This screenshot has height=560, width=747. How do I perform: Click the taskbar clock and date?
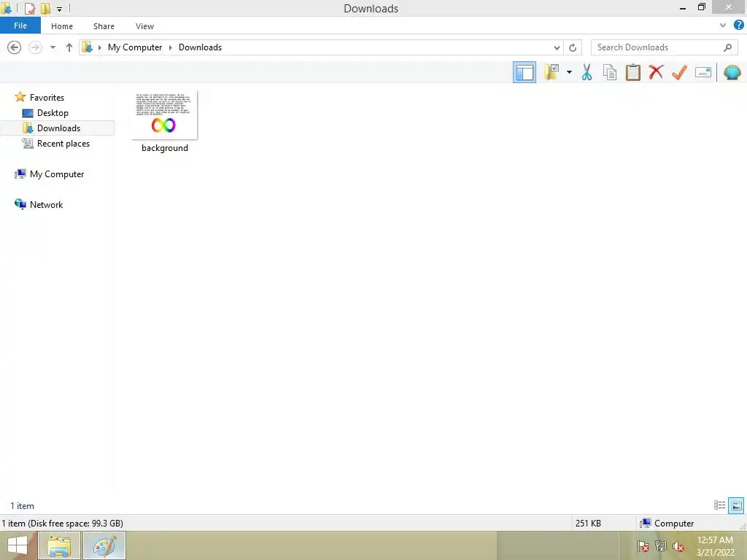(x=715, y=546)
